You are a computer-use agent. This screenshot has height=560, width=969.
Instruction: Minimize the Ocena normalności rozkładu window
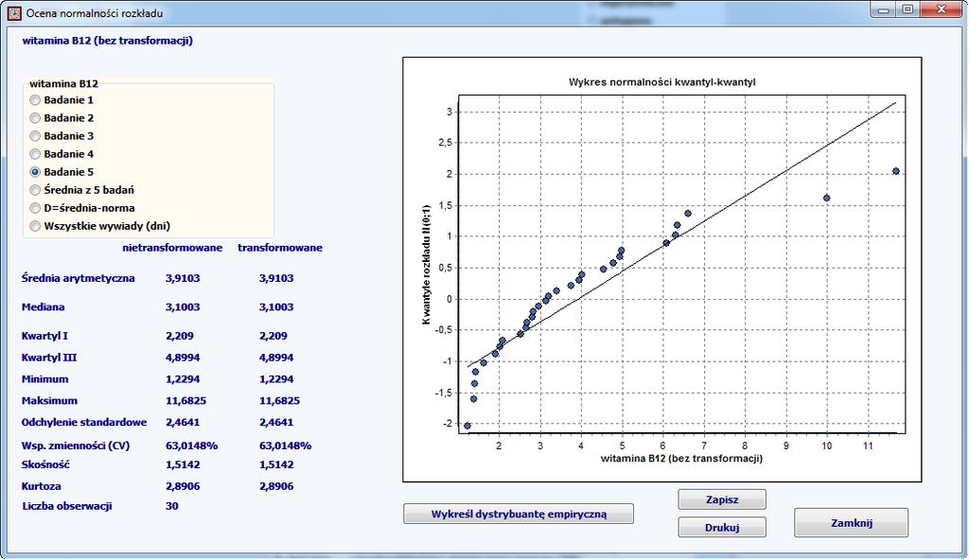pos(884,9)
